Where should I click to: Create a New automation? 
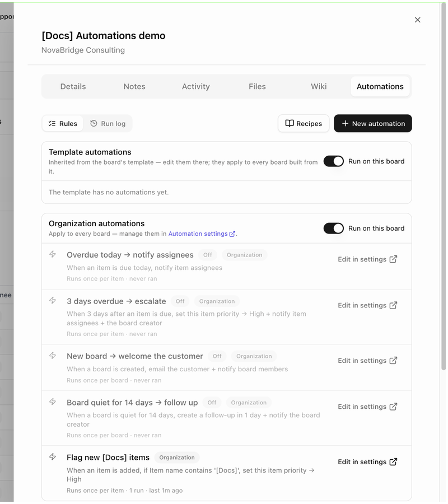tap(374, 124)
